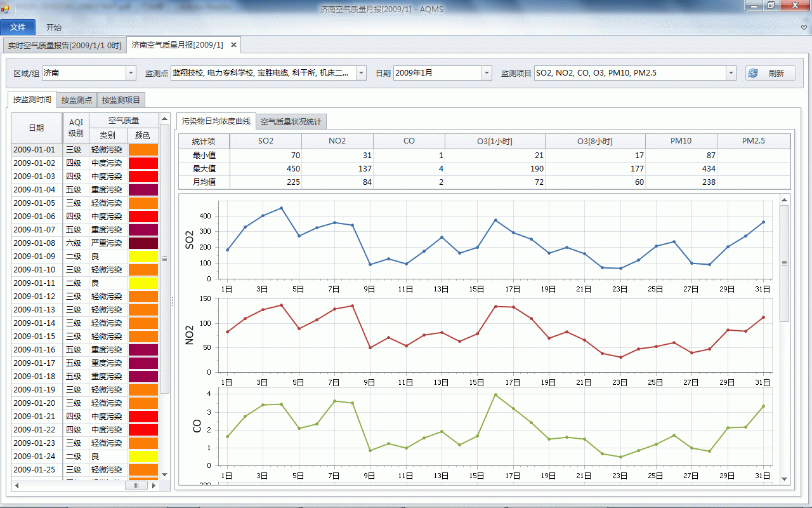This screenshot has height=508, width=812.
Task: Select the 按监测时间 tab
Action: (32, 99)
